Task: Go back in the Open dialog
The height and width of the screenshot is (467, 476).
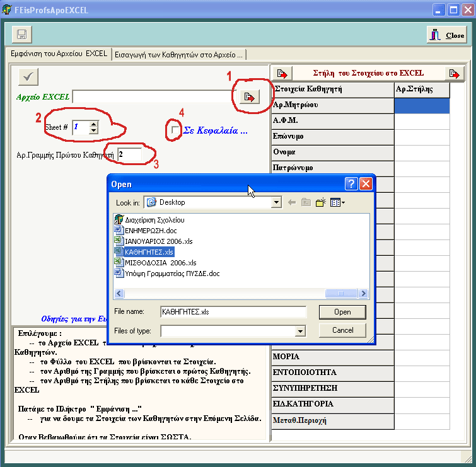Action: click(x=292, y=202)
